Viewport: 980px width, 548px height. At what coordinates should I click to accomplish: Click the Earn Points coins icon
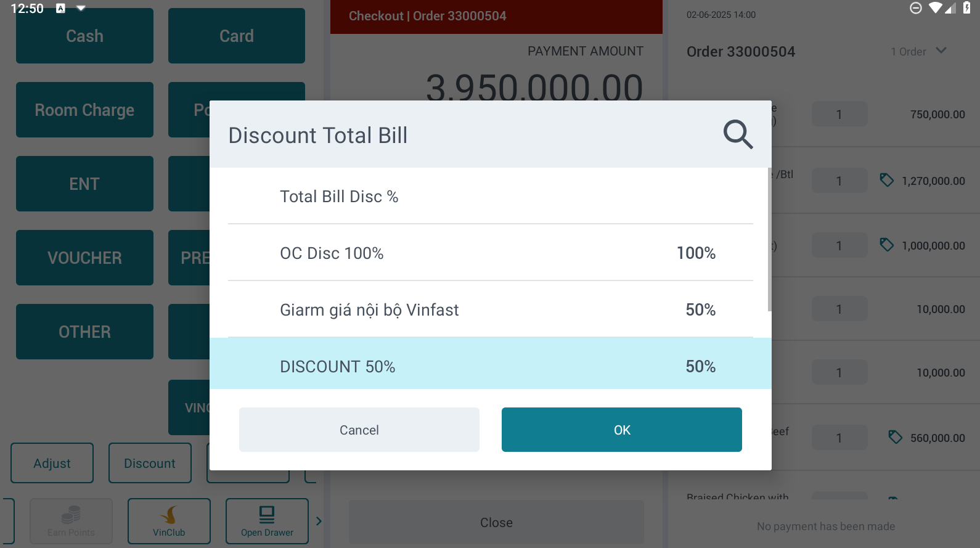(x=71, y=515)
